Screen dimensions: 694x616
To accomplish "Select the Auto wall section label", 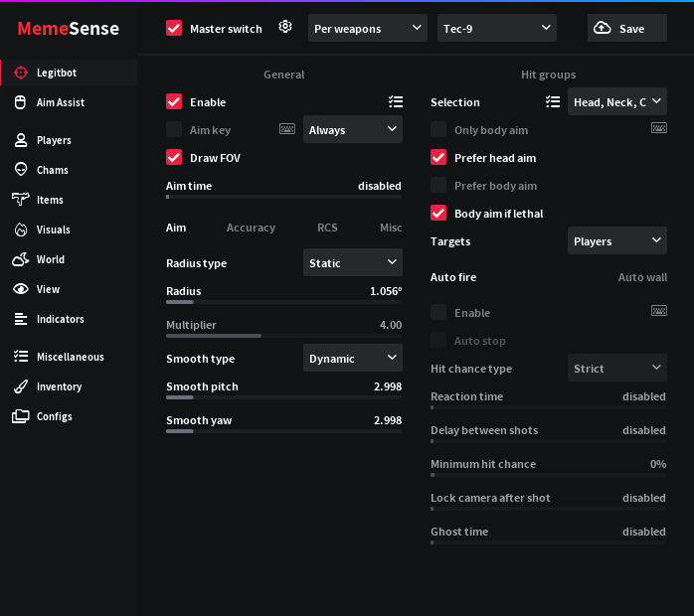I will click(642, 277).
